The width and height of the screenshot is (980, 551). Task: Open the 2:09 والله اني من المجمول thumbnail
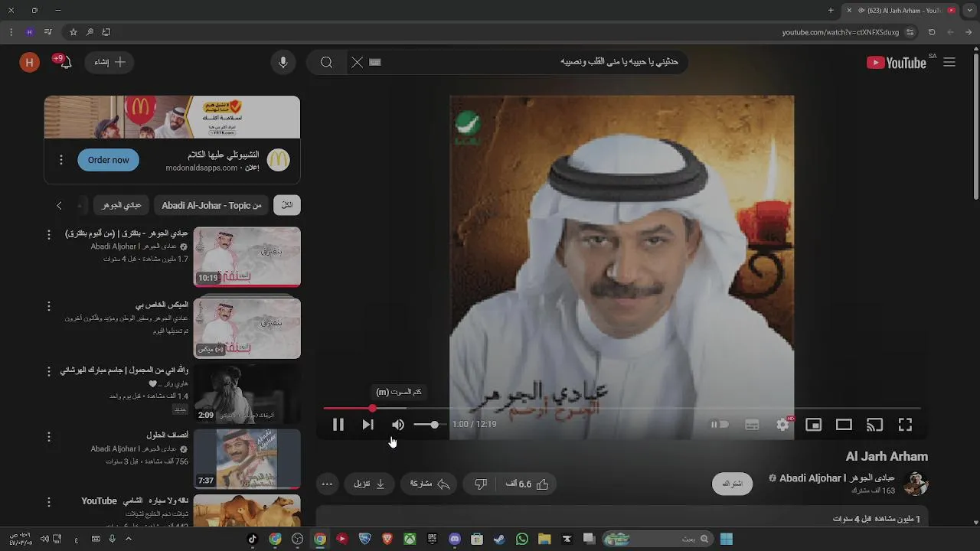[x=247, y=393]
